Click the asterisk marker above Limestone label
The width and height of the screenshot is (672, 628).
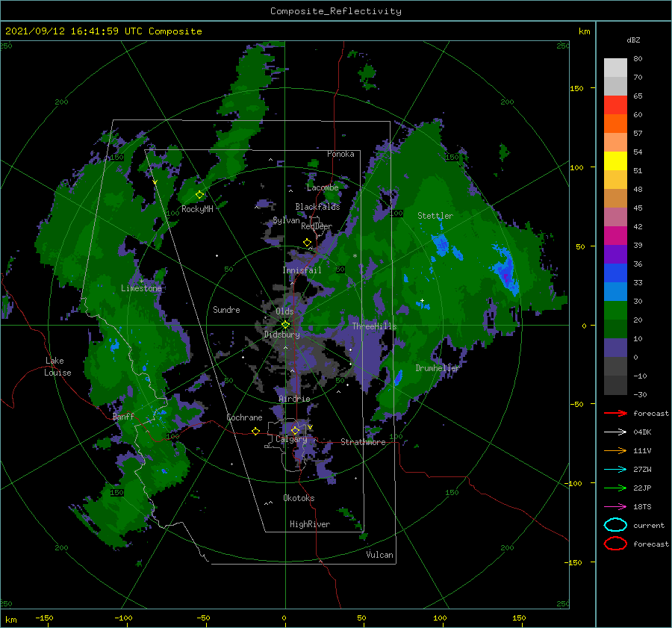(x=141, y=282)
